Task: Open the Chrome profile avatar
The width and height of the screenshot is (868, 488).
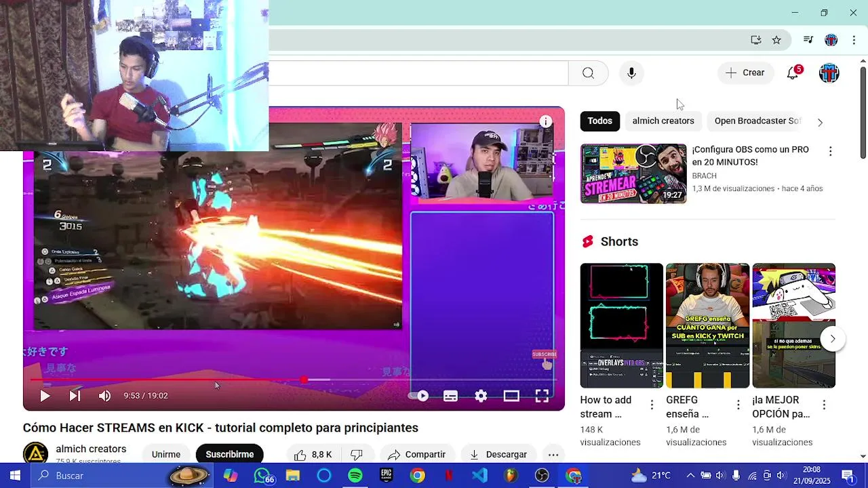Action: (x=831, y=40)
